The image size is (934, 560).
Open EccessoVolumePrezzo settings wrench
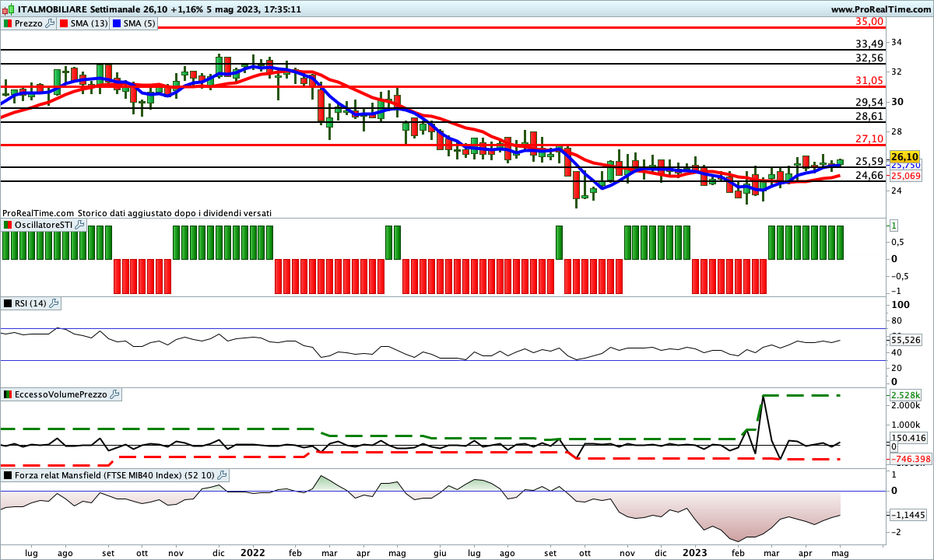(115, 394)
